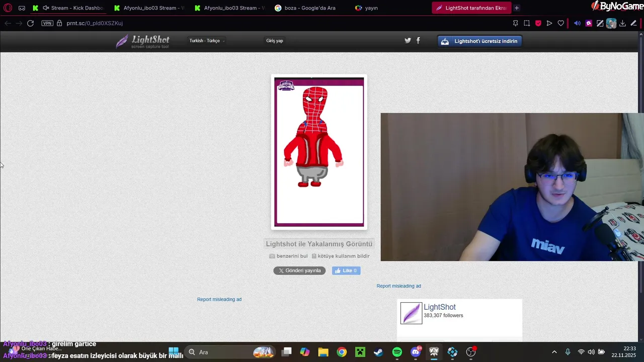Click the LightShot feather widget thumbnail

(411, 313)
